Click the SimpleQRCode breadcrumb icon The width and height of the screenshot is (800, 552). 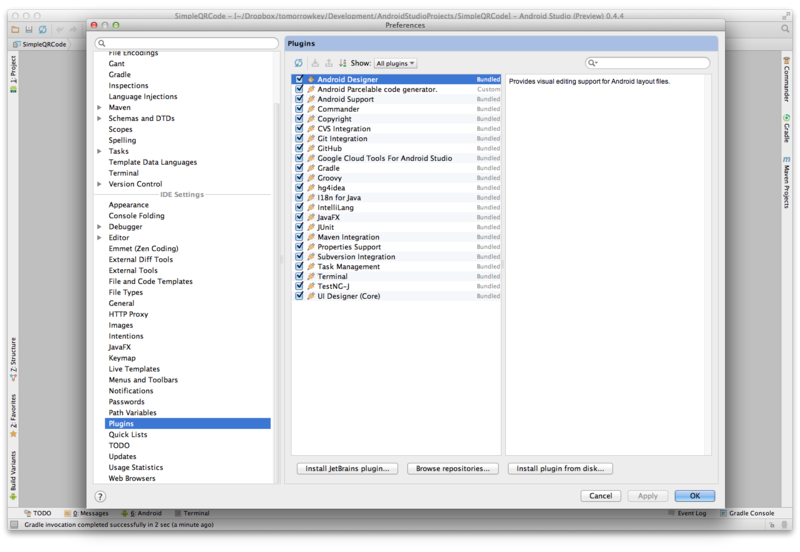pos(17,44)
